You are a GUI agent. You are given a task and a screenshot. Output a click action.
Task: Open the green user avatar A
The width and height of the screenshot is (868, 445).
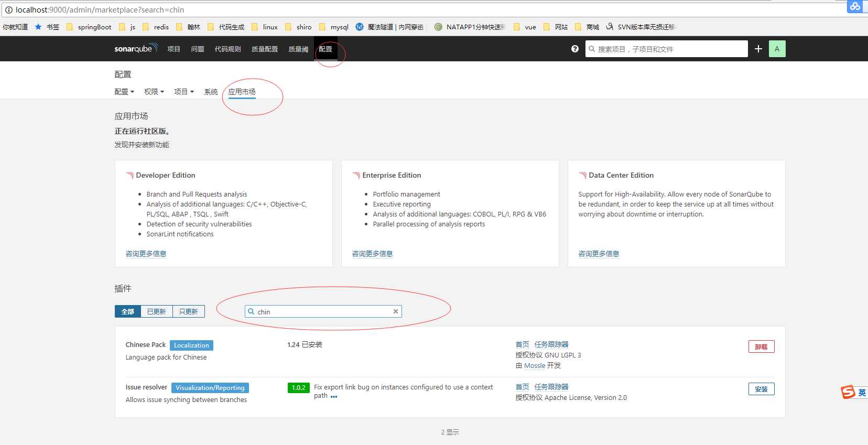777,49
